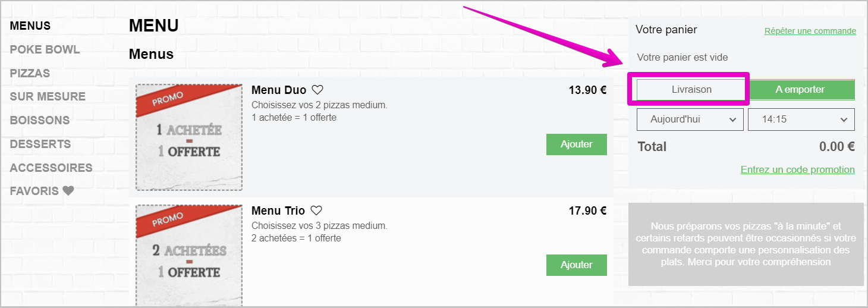Show the ACCESSOIRES category
The width and height of the screenshot is (868, 308).
(x=51, y=168)
